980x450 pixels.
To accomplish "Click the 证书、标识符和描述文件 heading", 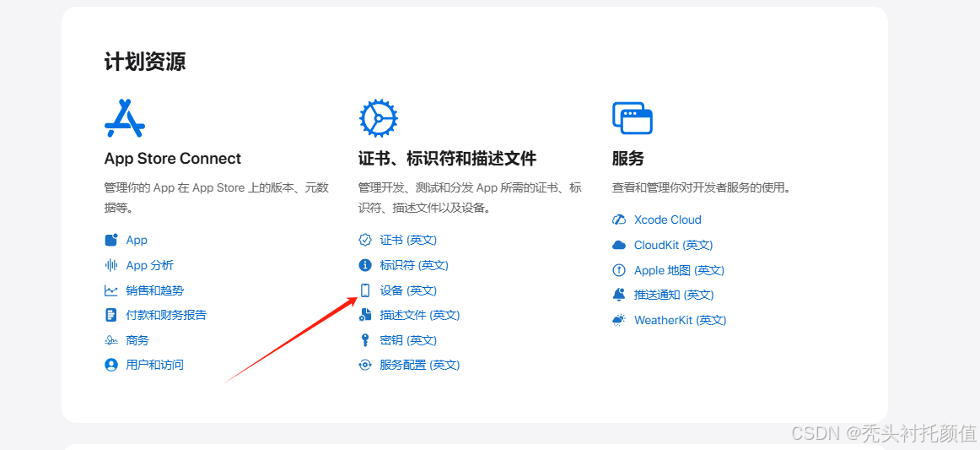I will (x=448, y=159).
